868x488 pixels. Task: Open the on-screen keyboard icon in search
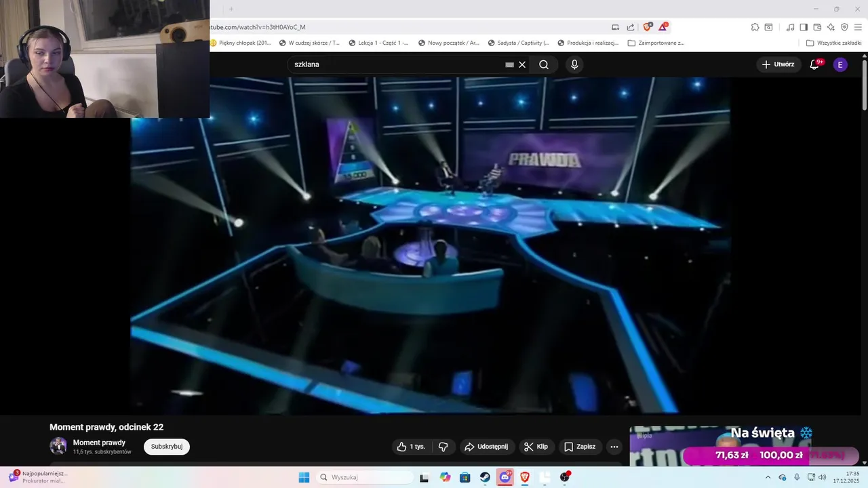pyautogui.click(x=509, y=64)
